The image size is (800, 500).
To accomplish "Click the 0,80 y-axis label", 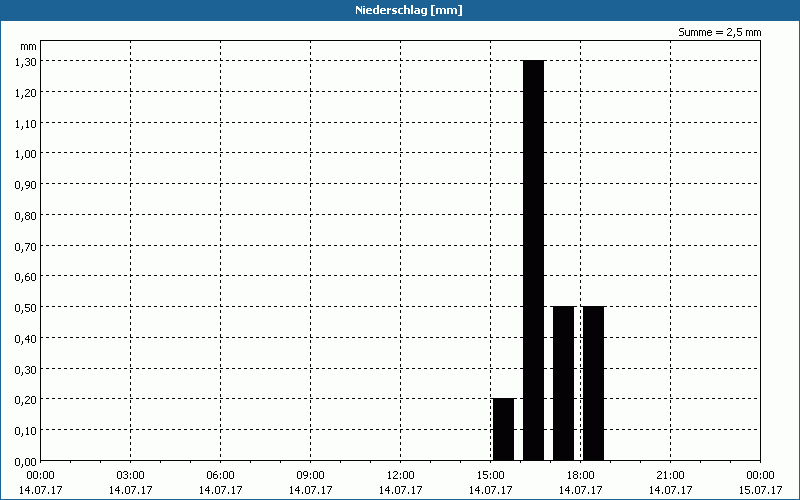I will (26, 216).
